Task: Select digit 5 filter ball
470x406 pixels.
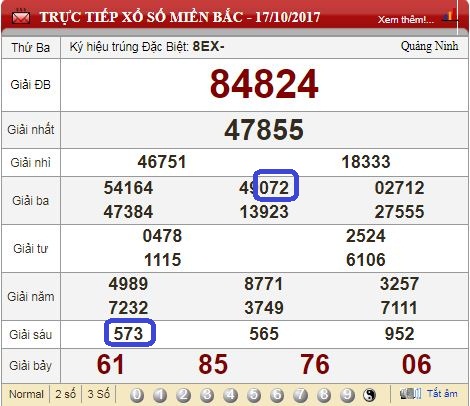Action: click(x=254, y=395)
